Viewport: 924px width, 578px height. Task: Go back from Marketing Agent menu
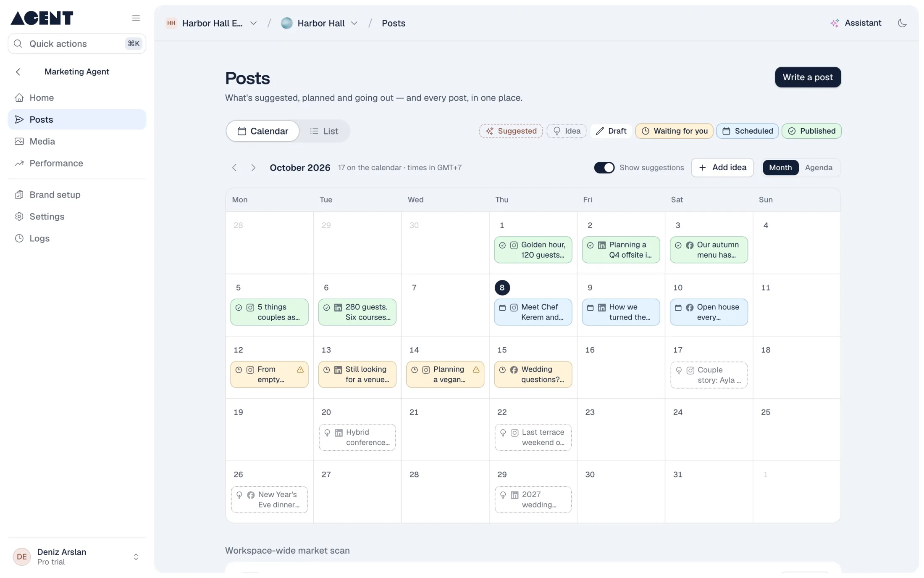click(x=18, y=72)
